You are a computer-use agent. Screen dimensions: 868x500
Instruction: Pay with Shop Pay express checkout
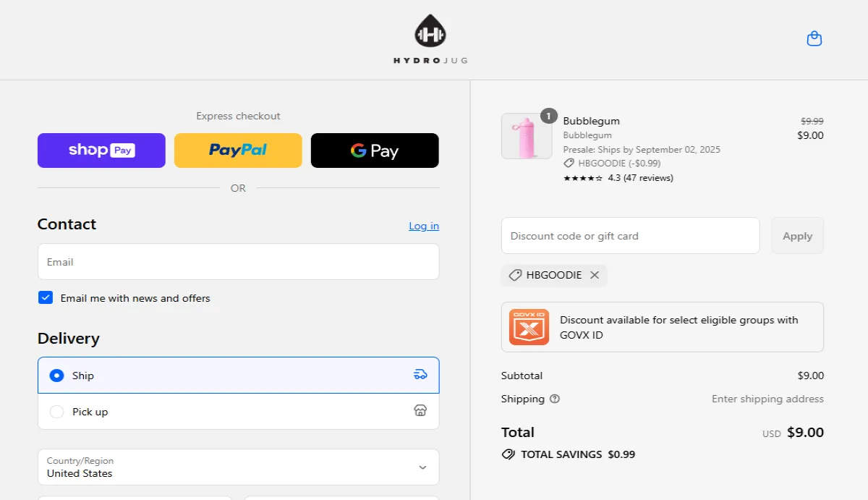pos(101,151)
